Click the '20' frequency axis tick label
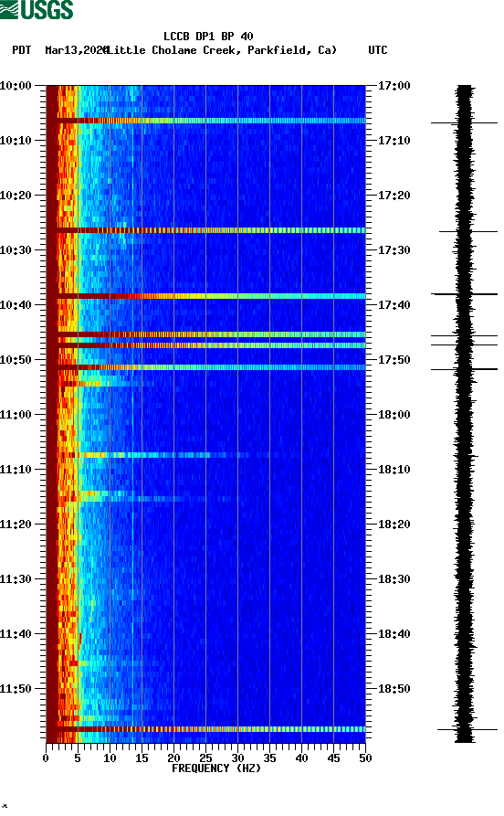Viewport: 504px width, 816px height. tap(173, 758)
